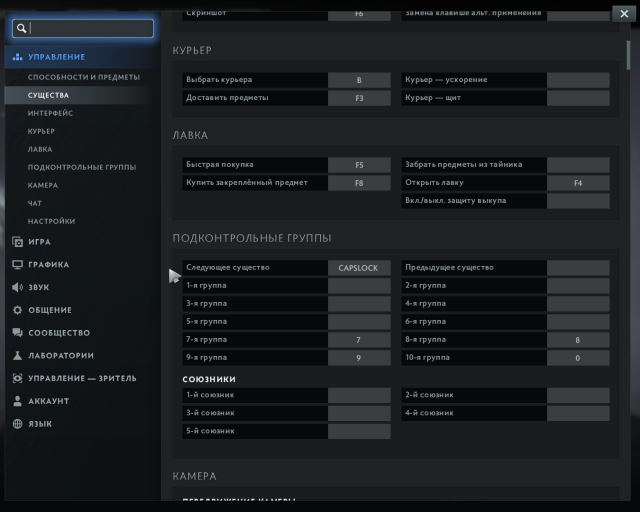Viewport: 640px width, 512px height.
Task: Select Способности и предметы submenu
Action: pos(84,77)
